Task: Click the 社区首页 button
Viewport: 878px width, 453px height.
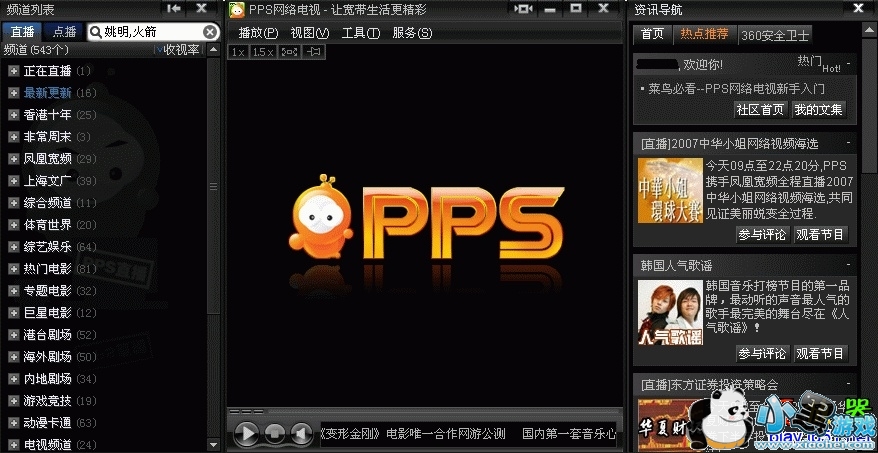Action: (x=760, y=109)
